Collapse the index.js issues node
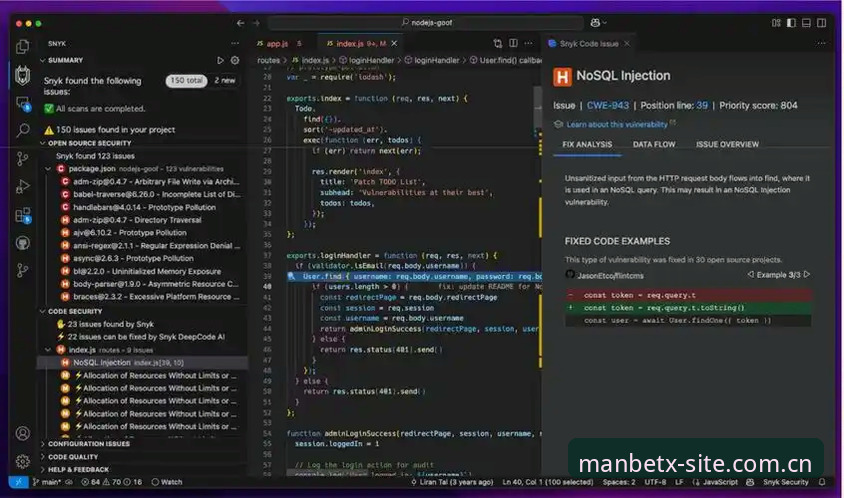Viewport: 844px width, 498px height. tap(48, 349)
